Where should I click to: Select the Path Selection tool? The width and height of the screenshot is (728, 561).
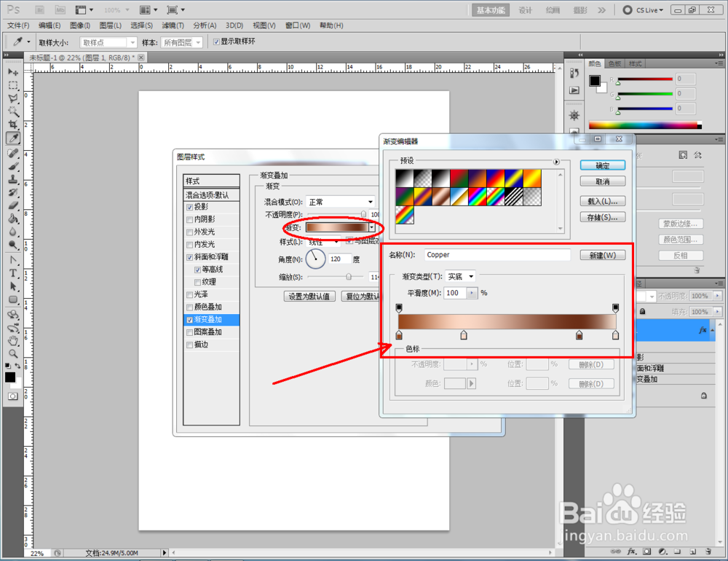(x=13, y=286)
